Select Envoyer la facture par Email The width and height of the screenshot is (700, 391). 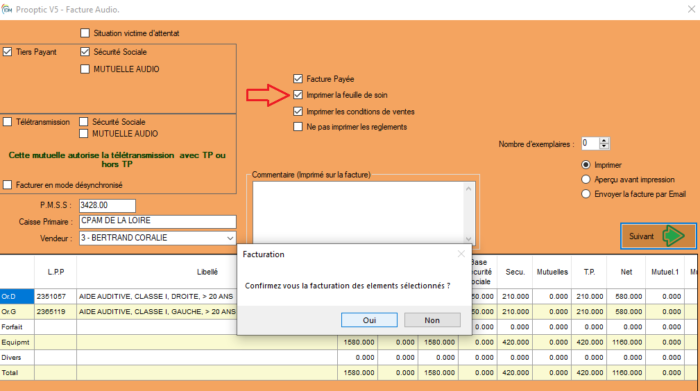coord(586,194)
